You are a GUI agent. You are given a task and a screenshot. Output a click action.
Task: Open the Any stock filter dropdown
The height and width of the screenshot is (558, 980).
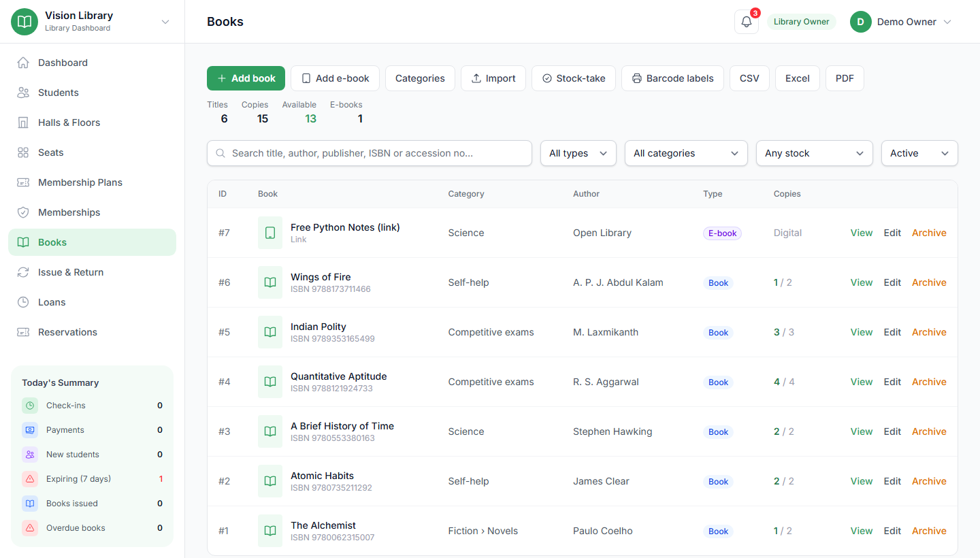[x=815, y=153]
